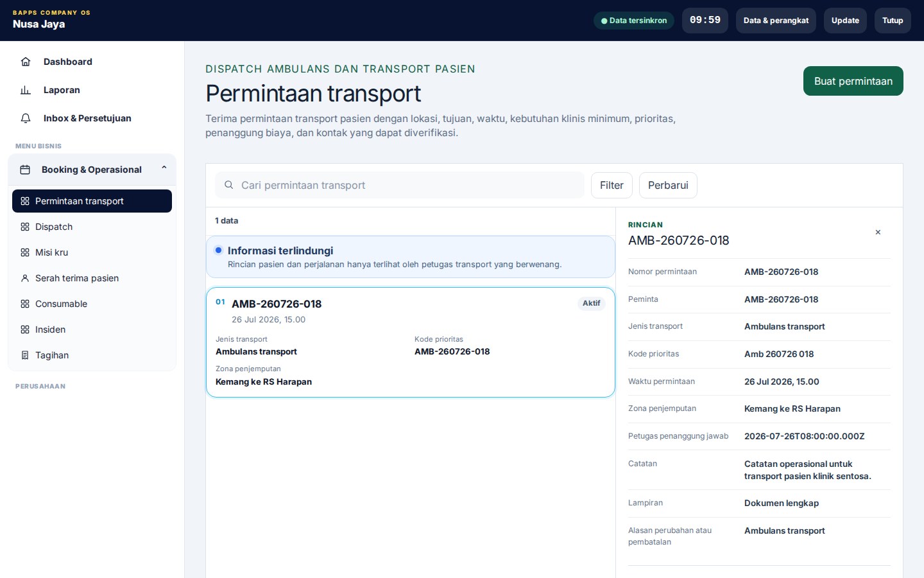
Task: Click 'Ambulans transport' value in the card
Action: (256, 351)
